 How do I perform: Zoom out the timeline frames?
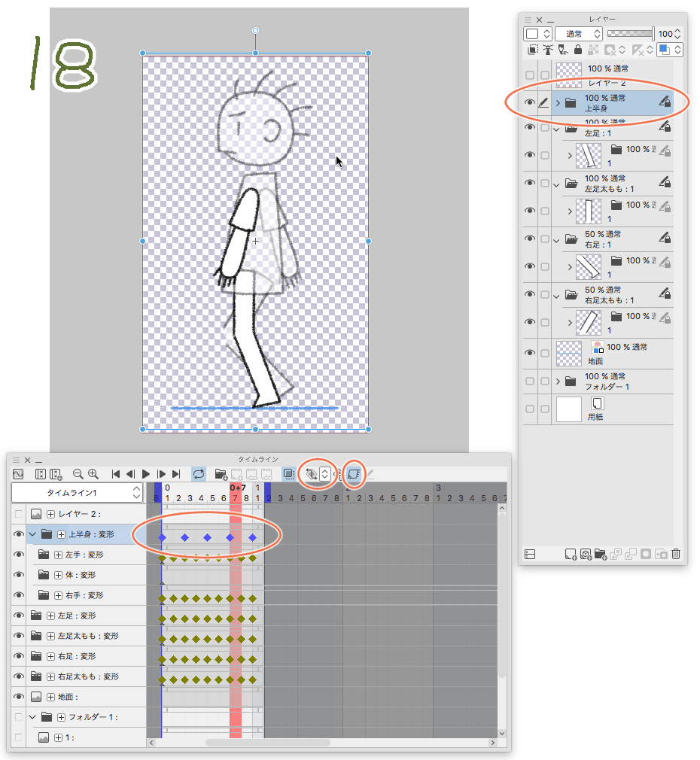(78, 474)
